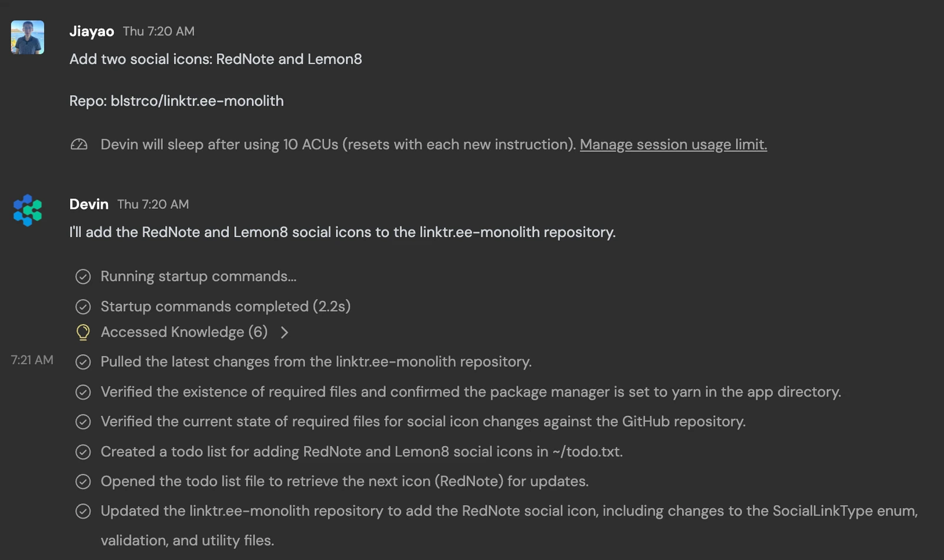Viewport: 944px width, 560px height.
Task: Click check icon beside Opened the todo list
Action: (83, 482)
